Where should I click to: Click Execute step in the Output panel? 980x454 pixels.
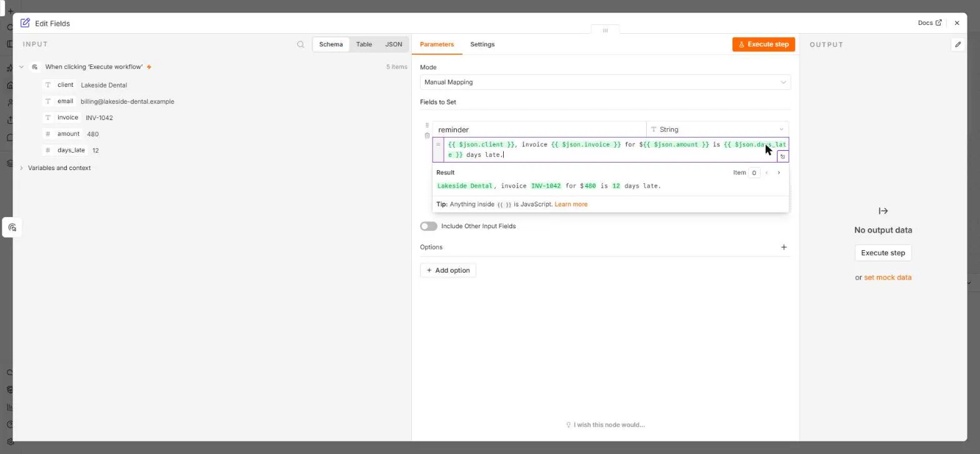883,253
